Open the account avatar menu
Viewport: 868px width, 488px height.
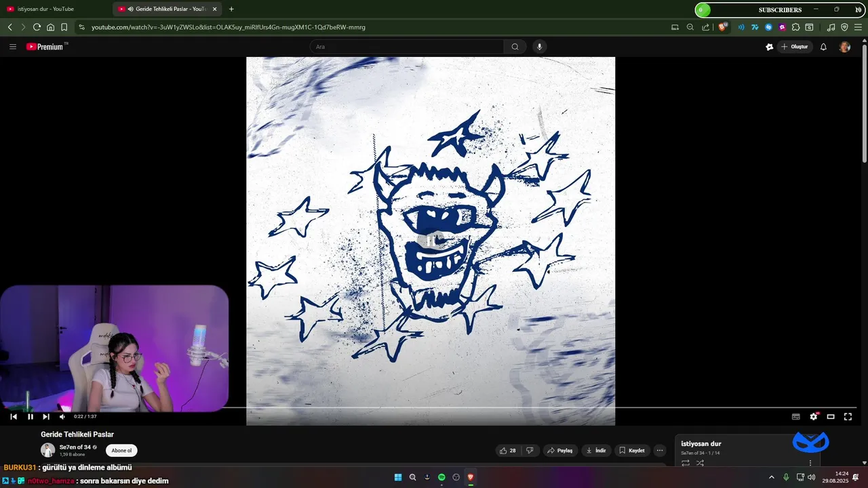point(844,47)
